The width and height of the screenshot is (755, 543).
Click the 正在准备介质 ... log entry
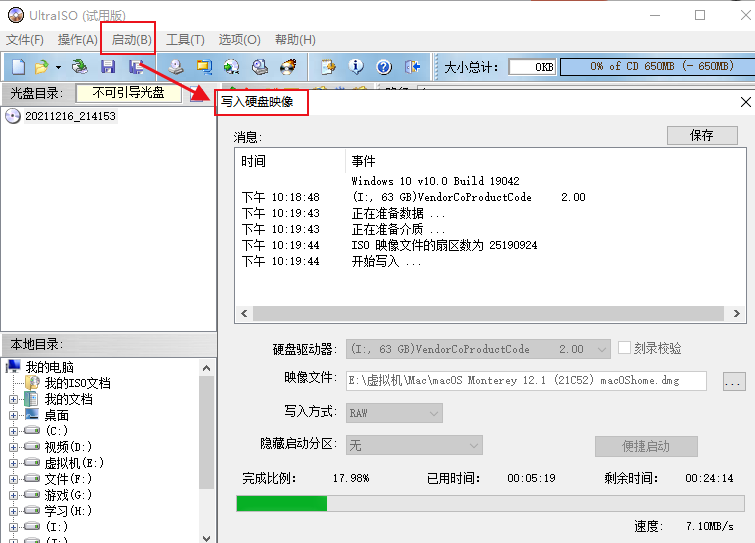398,229
